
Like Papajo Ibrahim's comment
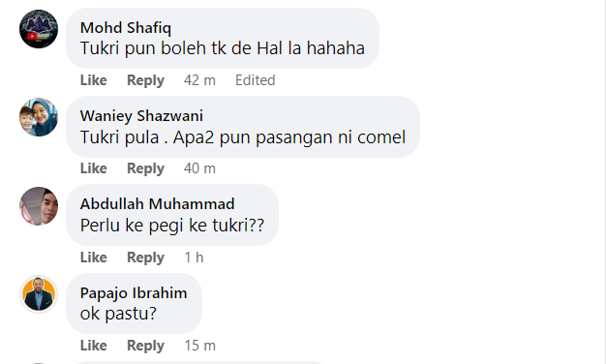[94, 345]
